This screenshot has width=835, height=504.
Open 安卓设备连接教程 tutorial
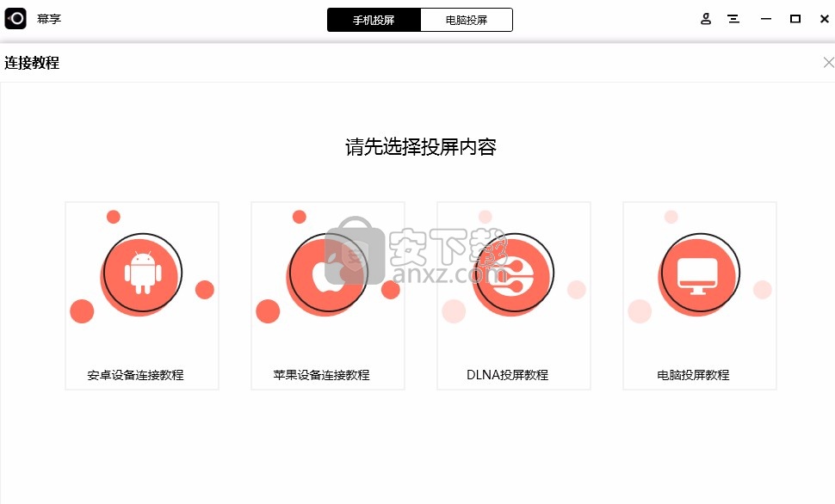(x=142, y=296)
